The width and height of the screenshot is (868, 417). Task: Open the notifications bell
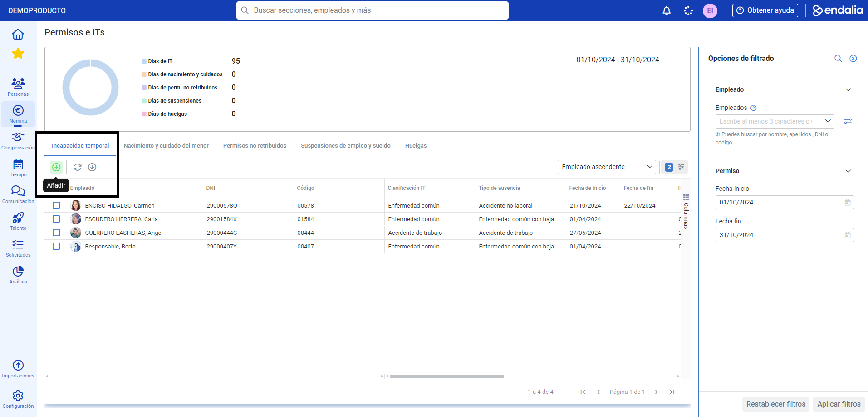[667, 10]
